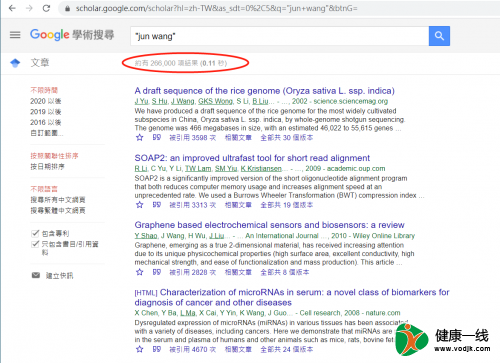Open author link SM Yiu
The height and width of the screenshot is (363, 500).
226,168
